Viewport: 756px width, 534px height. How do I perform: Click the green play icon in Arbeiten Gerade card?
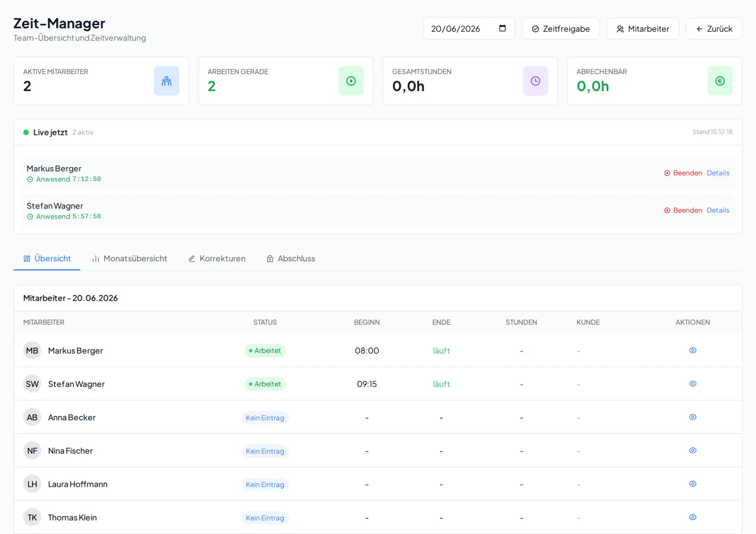coord(351,81)
